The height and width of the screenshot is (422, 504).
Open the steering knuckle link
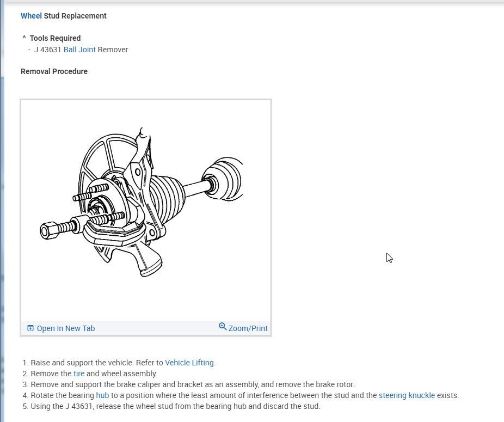(x=407, y=395)
